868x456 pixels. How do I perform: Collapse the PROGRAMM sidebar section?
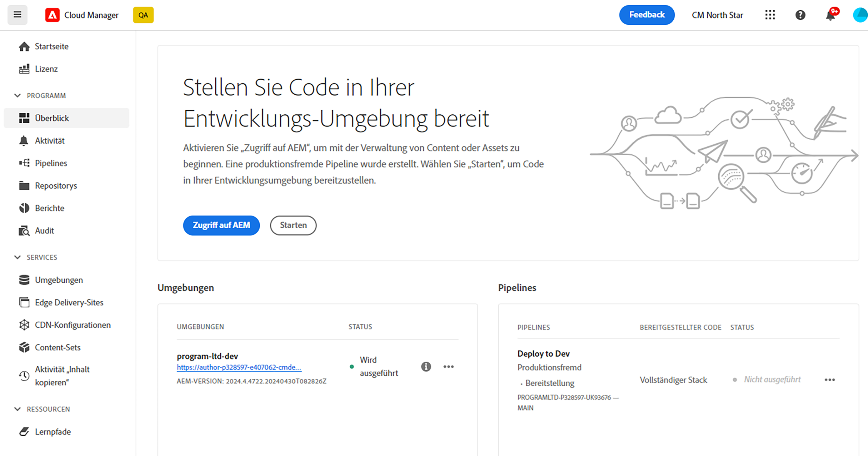(x=17, y=96)
